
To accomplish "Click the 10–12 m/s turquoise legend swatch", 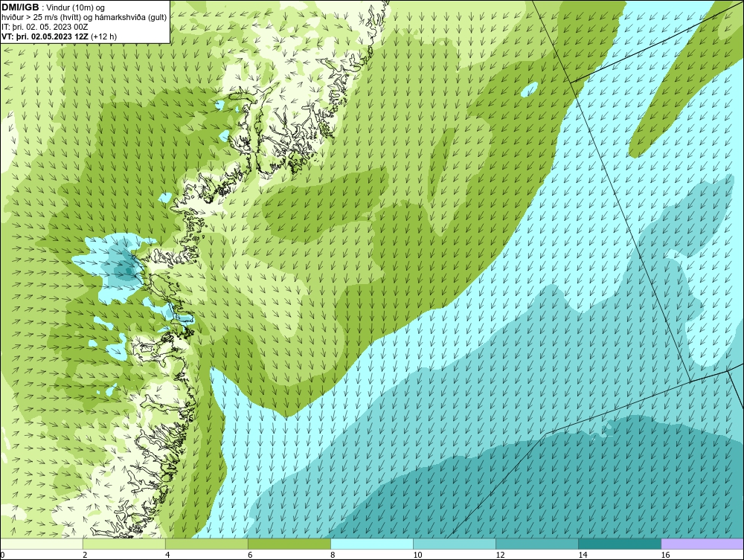I will (x=454, y=544).
